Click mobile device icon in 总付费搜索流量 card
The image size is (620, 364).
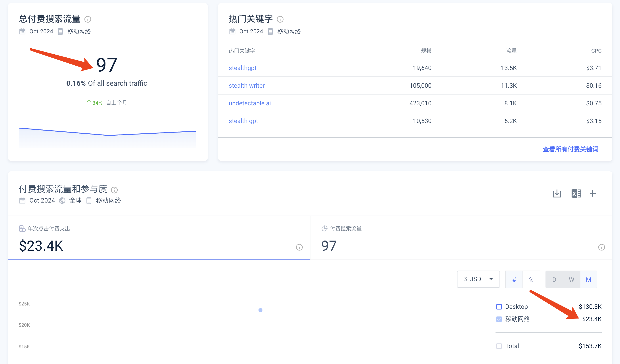pos(60,31)
